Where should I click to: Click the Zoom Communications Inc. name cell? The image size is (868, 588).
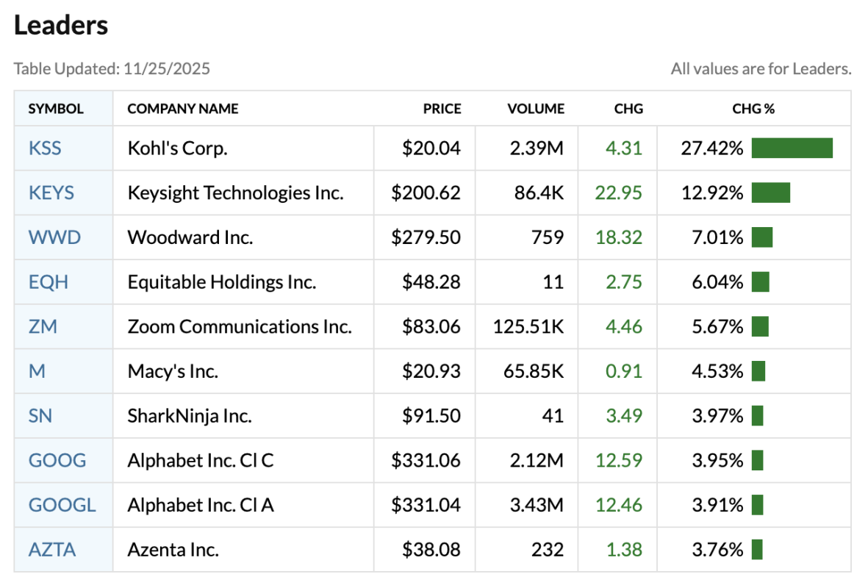click(240, 326)
